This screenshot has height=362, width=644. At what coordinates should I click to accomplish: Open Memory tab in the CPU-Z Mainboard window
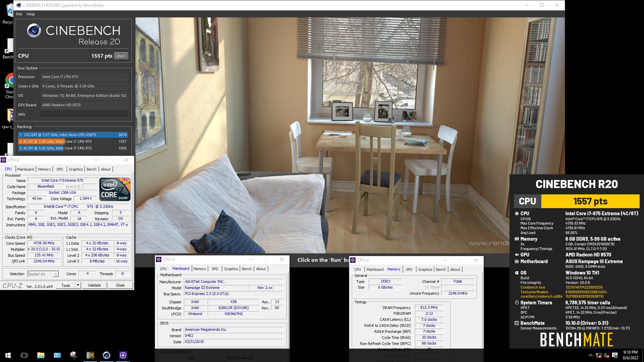pos(200,269)
